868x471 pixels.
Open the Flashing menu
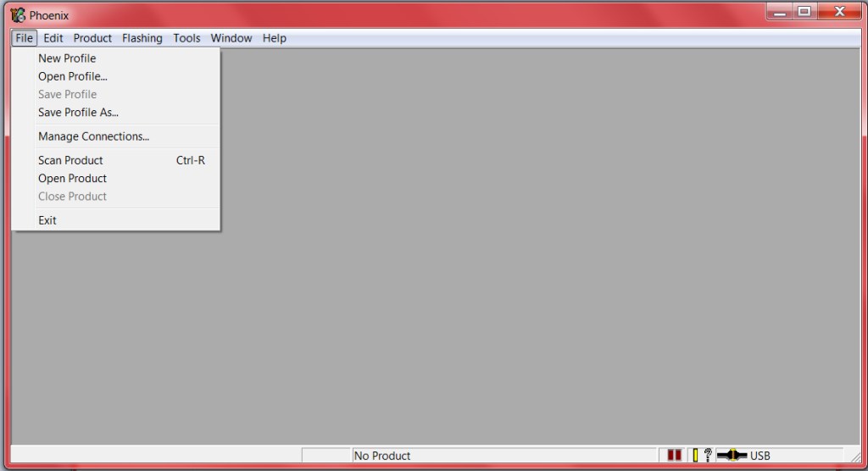click(142, 38)
